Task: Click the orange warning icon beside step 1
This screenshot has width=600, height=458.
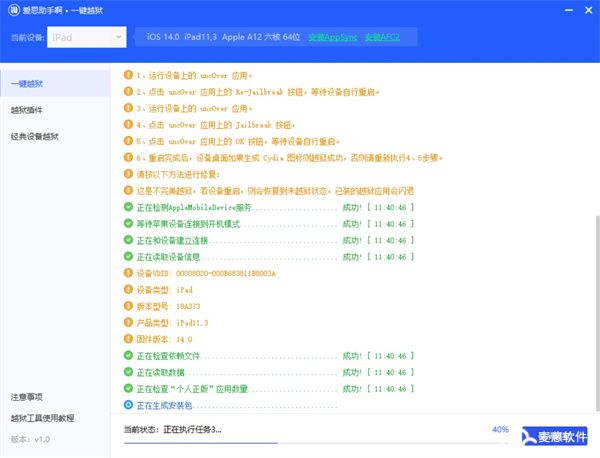Action: click(x=127, y=75)
